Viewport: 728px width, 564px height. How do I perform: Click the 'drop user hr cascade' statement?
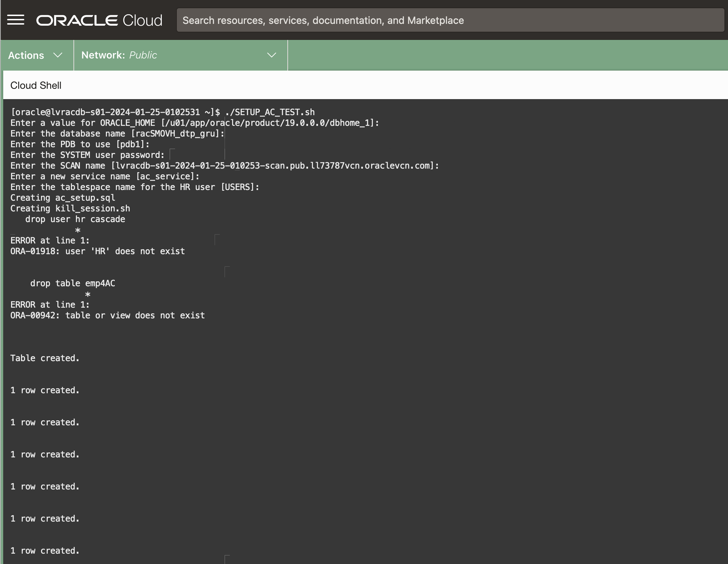[75, 219]
